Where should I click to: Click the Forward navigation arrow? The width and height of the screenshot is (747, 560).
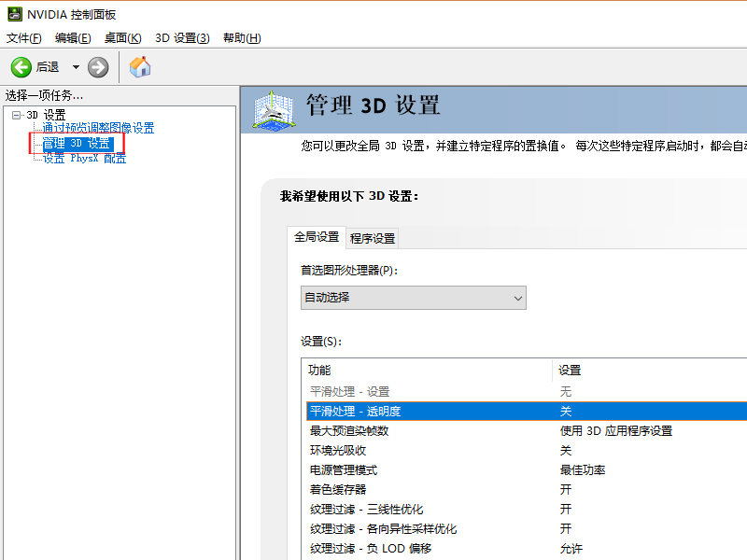click(x=97, y=66)
